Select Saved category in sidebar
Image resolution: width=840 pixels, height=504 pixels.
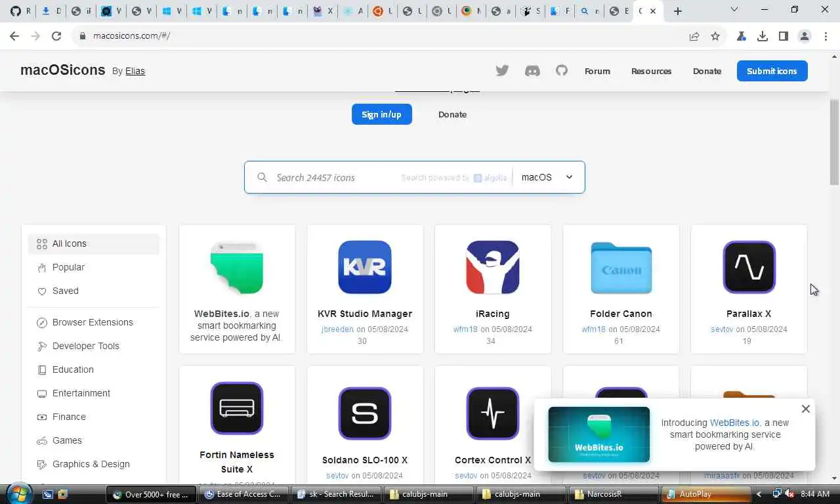pyautogui.click(x=94, y=291)
